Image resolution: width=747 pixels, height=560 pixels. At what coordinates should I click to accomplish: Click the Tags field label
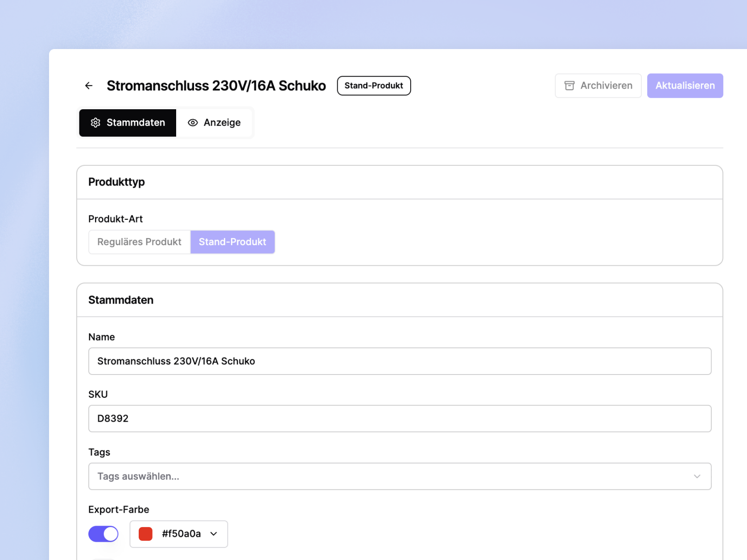click(99, 452)
